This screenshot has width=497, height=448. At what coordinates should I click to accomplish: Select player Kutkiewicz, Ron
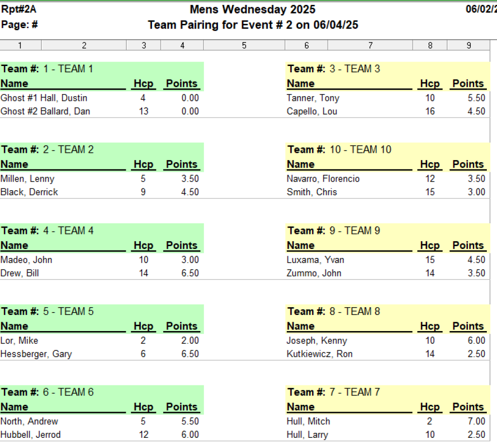pos(319,354)
